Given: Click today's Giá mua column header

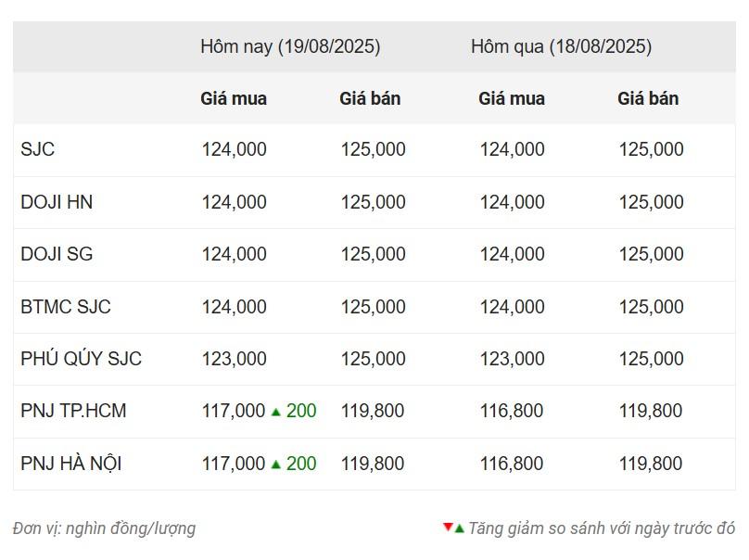Looking at the screenshot, I should (234, 98).
